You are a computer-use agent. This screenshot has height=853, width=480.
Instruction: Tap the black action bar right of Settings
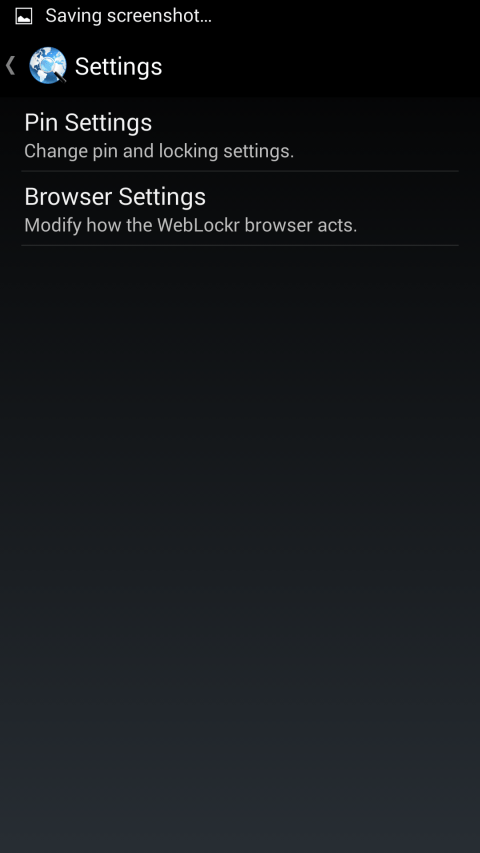click(x=321, y=66)
